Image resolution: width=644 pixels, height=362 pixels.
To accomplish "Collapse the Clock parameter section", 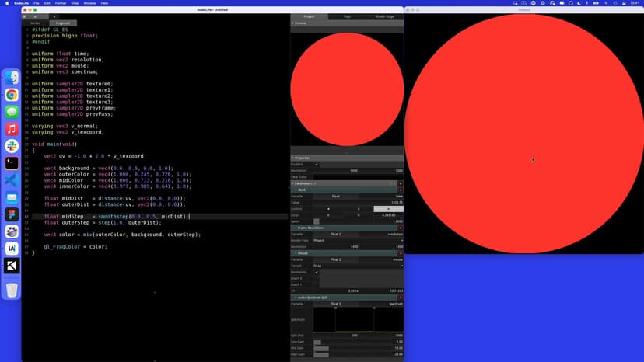I will coord(296,190).
